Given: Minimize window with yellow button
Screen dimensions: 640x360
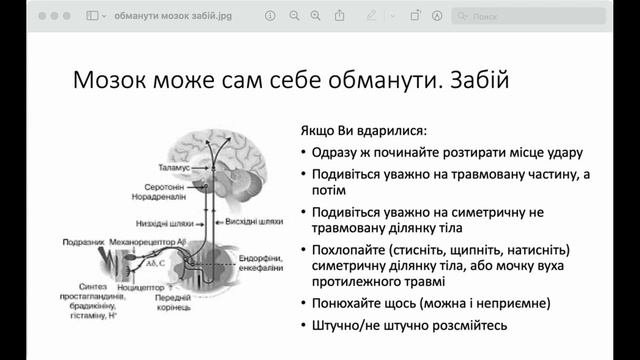Looking at the screenshot, I should (x=54, y=16).
